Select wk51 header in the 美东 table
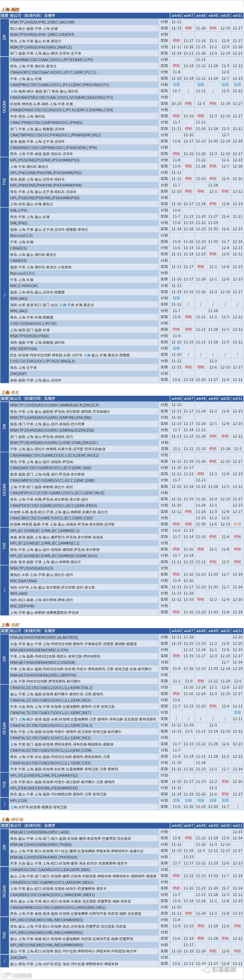Image resolution: width=244 pixels, height=980 pixels. pyautogui.click(x=237, y=399)
